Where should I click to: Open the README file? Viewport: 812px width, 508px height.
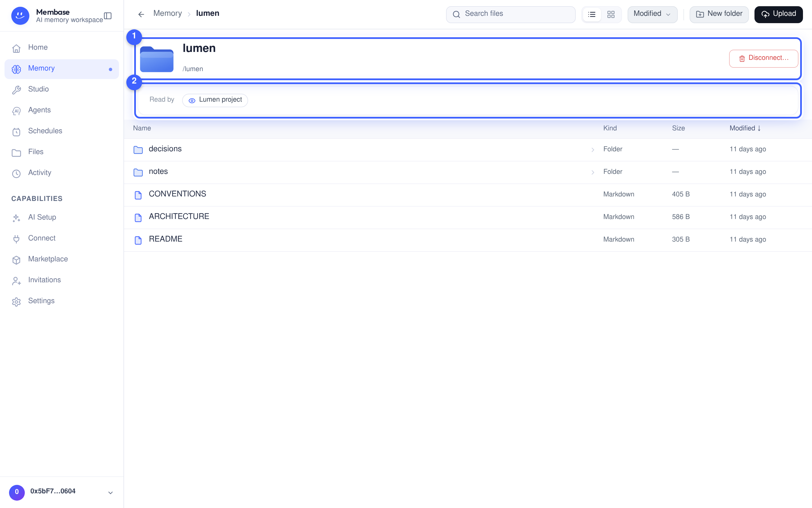pos(468,240)
